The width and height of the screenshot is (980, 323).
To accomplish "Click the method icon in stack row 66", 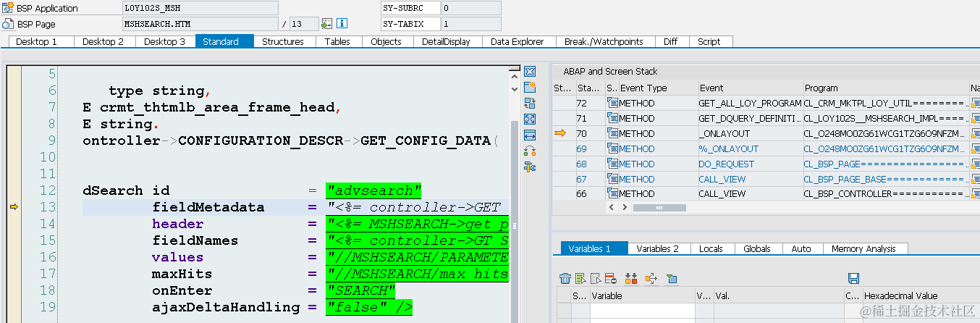I will point(612,194).
